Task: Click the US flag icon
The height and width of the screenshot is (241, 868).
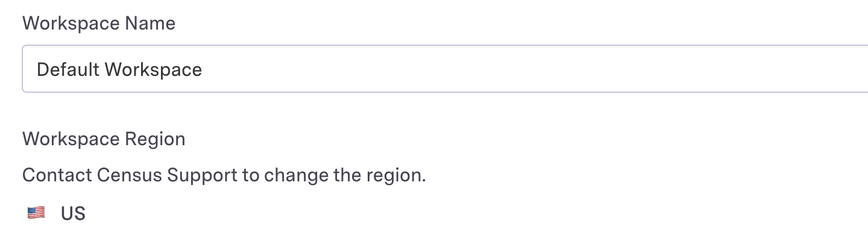Action: coord(36,213)
